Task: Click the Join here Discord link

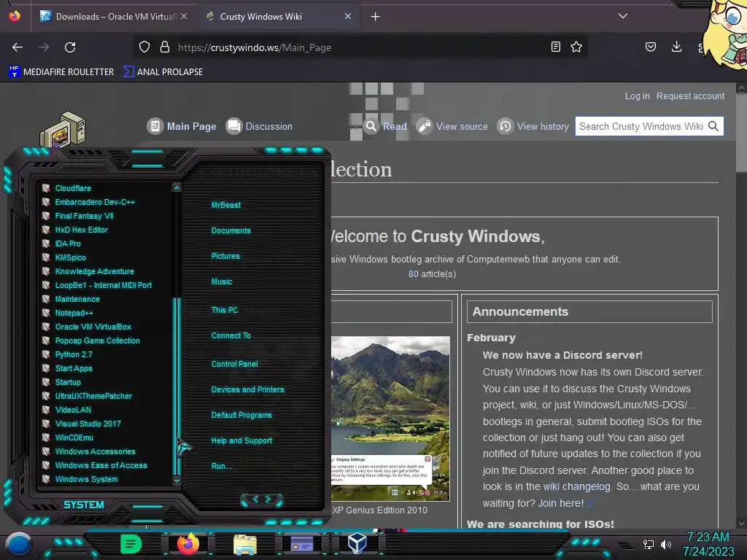Action: point(561,503)
